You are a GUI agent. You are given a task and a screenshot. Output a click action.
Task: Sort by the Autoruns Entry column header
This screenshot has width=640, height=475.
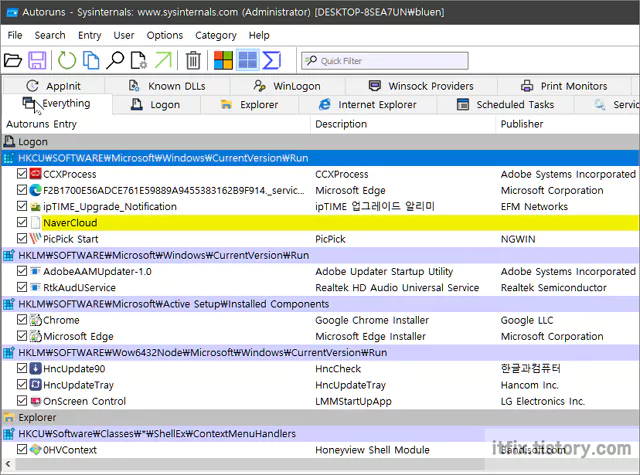(156, 124)
